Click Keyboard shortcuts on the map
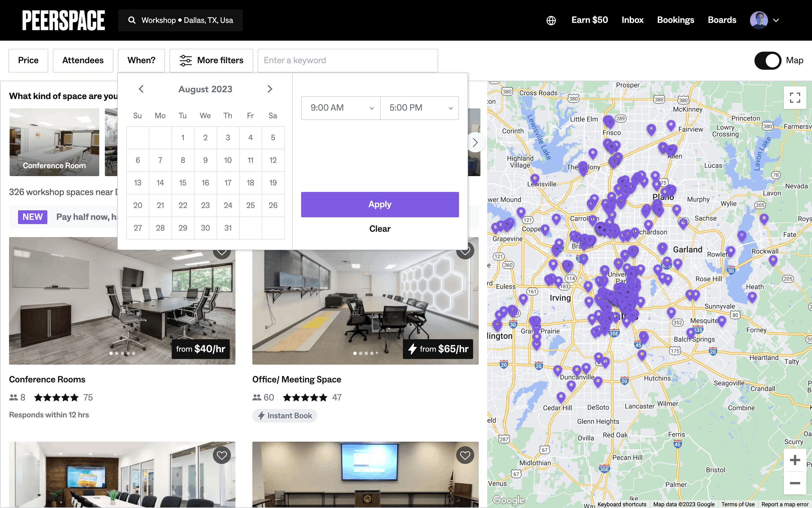 click(x=622, y=504)
